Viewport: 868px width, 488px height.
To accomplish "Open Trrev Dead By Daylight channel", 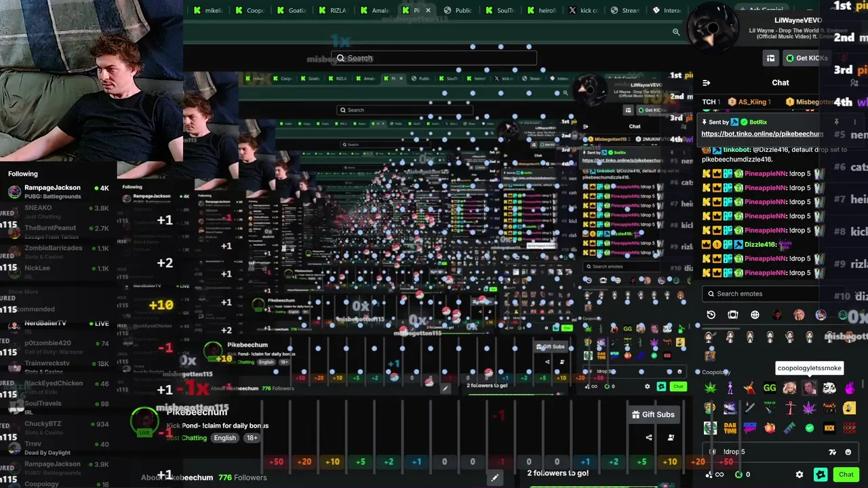I will (x=58, y=448).
